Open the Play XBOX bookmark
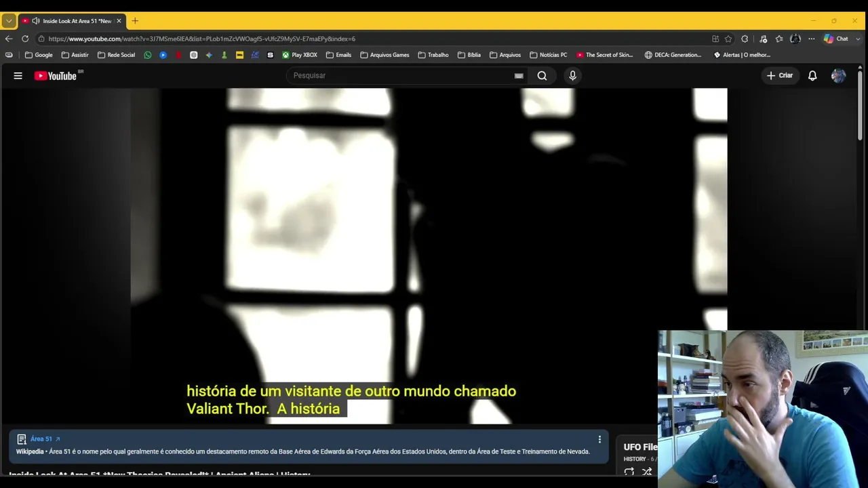This screenshot has width=868, height=488. (300, 55)
